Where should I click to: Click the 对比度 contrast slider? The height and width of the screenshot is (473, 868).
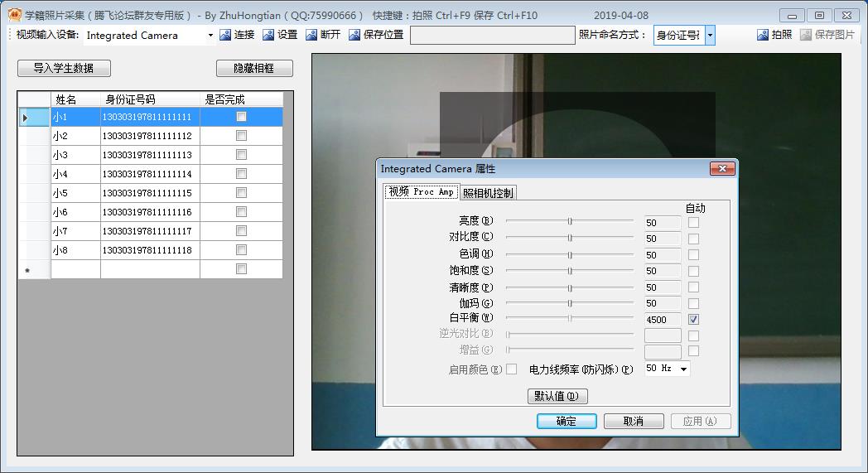(570, 238)
